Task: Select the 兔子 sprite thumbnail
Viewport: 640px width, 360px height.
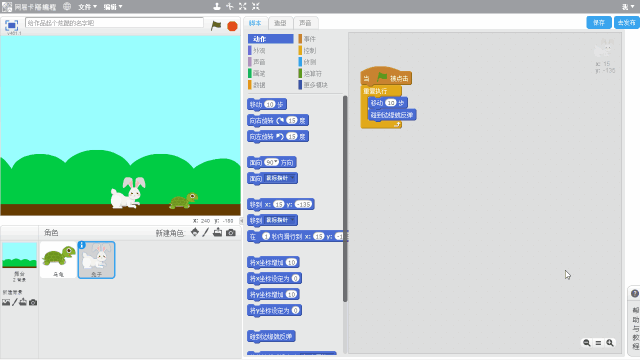Action: pos(97,260)
